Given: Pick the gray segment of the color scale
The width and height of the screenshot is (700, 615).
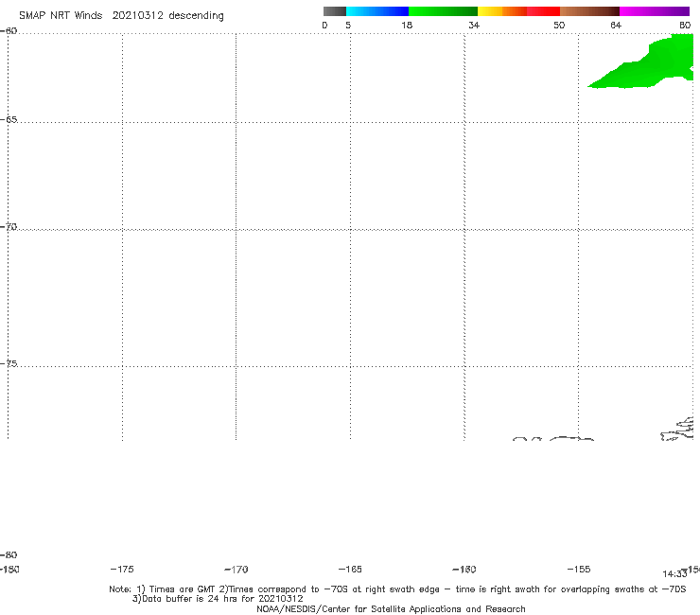Looking at the screenshot, I should pyautogui.click(x=335, y=11).
